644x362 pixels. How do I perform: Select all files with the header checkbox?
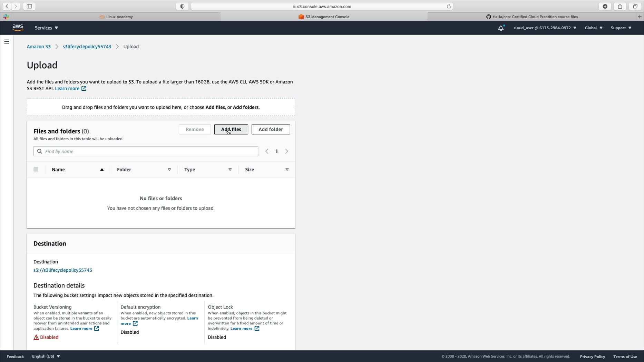pos(36,169)
